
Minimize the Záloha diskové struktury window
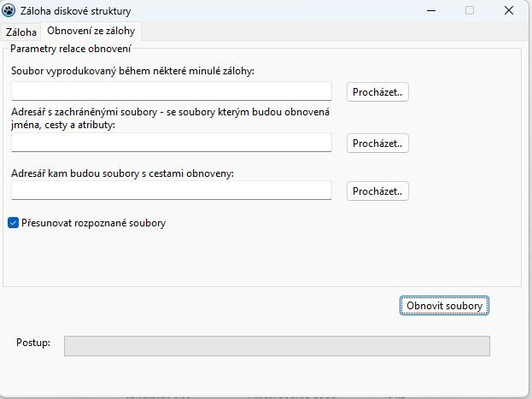pos(430,10)
